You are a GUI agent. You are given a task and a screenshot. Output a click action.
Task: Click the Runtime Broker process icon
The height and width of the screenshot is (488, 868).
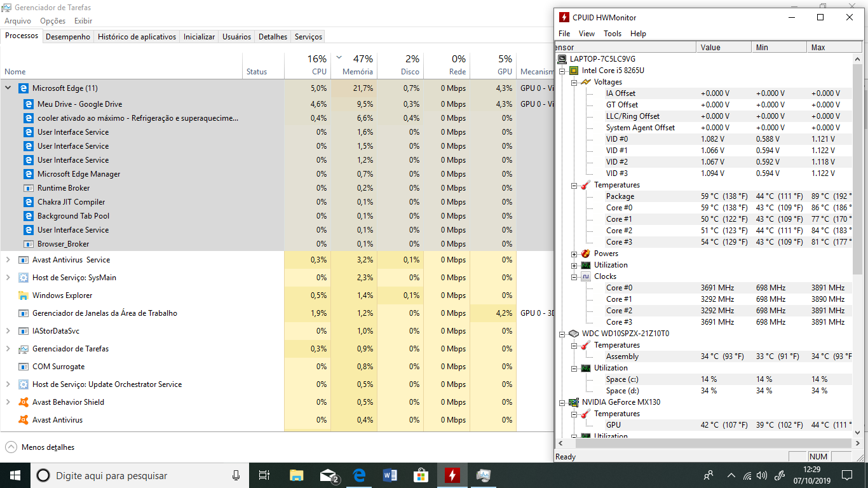point(28,188)
